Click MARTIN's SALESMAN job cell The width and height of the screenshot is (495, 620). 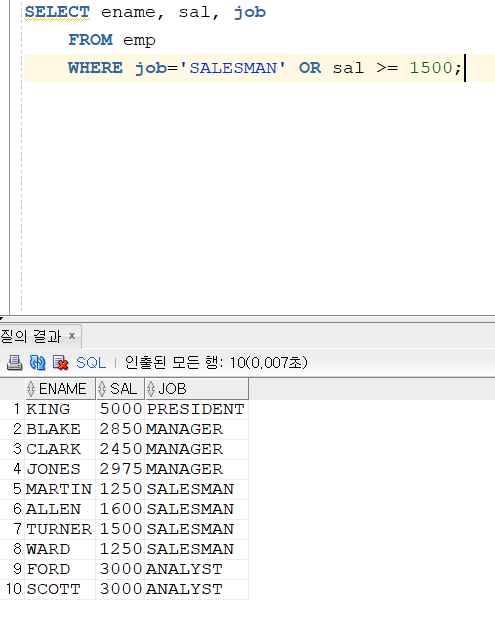pos(196,489)
